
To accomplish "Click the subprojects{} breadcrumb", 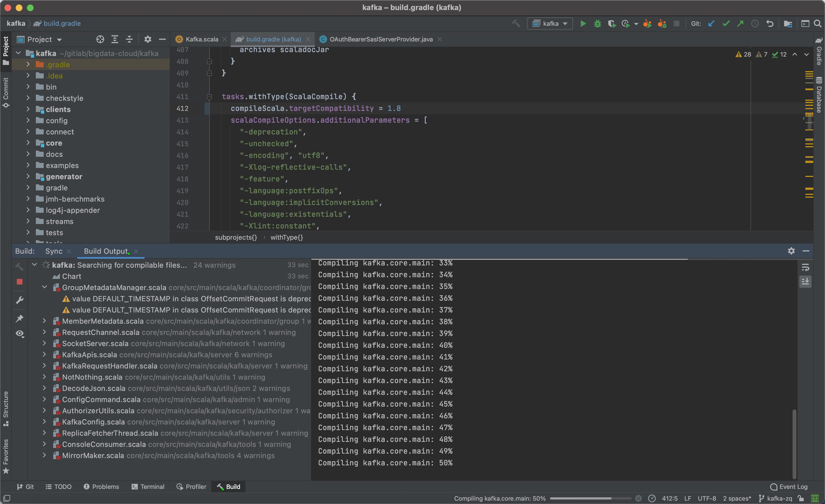I will tap(236, 237).
